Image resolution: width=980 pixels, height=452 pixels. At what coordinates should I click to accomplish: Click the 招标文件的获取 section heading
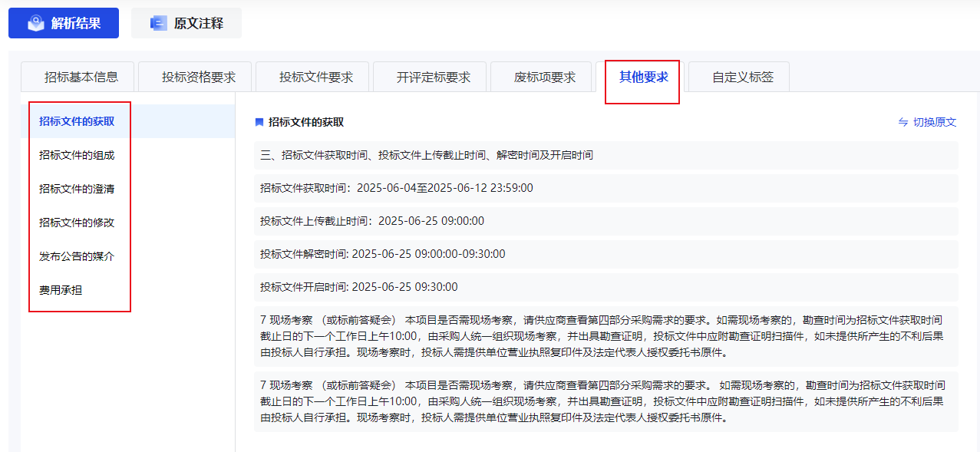click(x=306, y=122)
